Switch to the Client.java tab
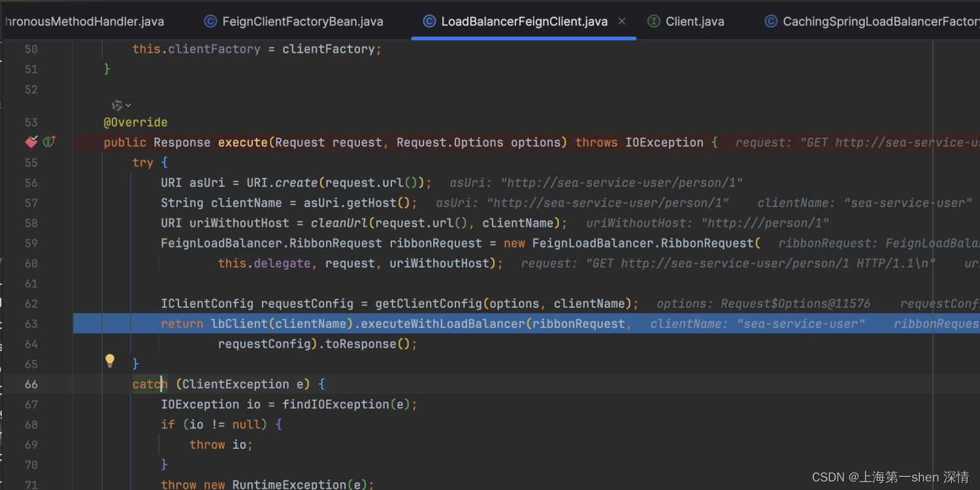 [695, 22]
